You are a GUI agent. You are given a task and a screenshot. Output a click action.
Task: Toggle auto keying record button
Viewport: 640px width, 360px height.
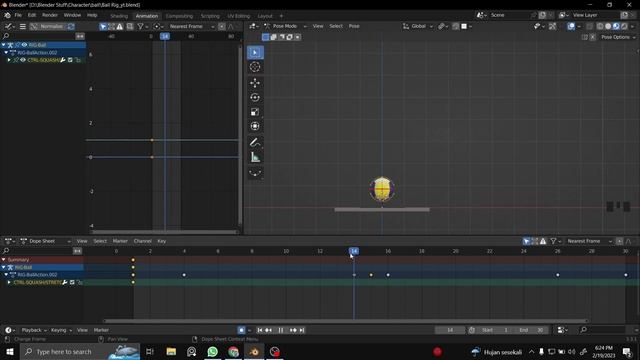tap(241, 330)
